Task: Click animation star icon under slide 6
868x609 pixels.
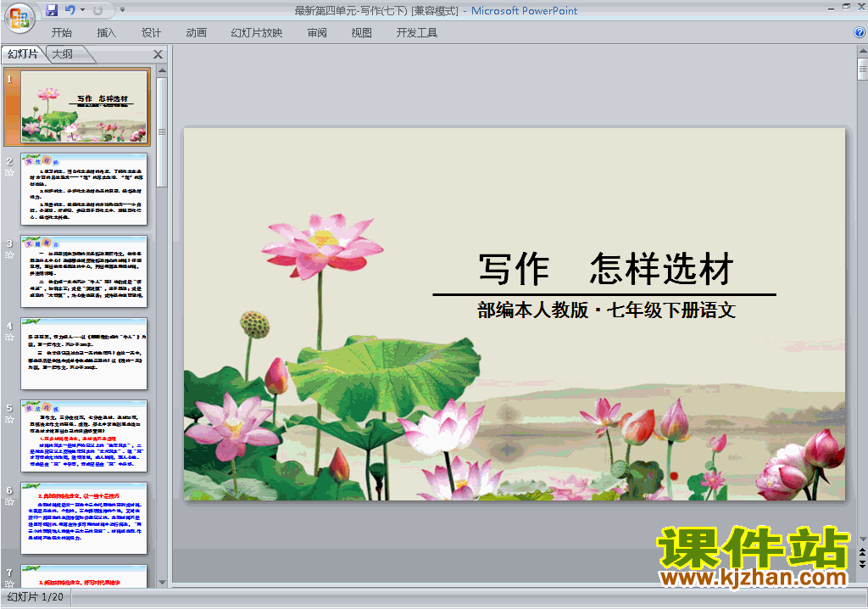Action: tap(9, 501)
